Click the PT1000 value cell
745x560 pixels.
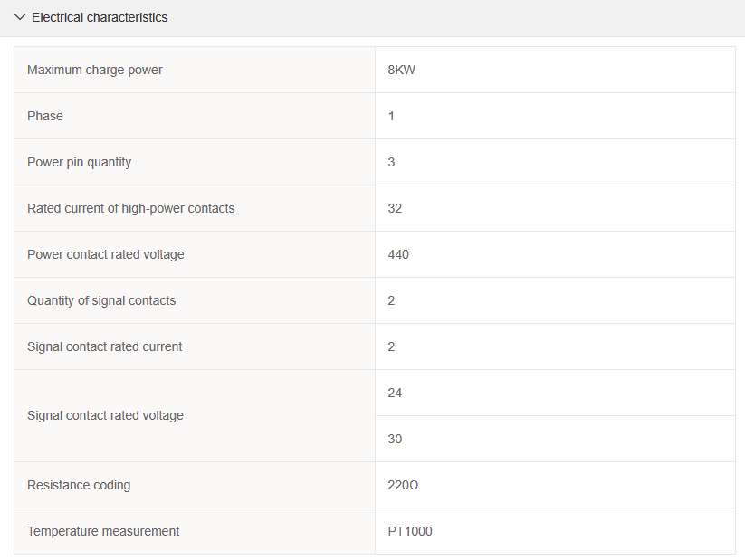pyautogui.click(x=410, y=531)
